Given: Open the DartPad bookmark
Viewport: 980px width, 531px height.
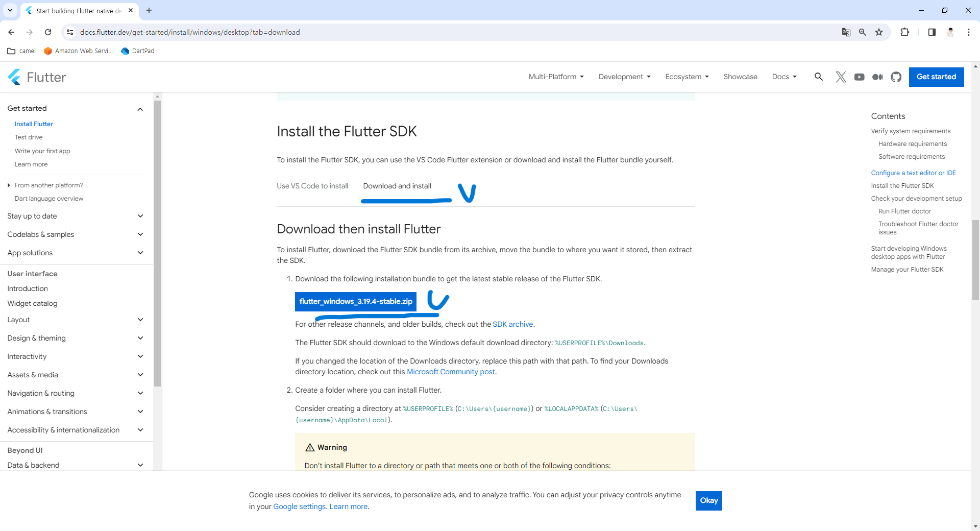Looking at the screenshot, I should click(138, 51).
